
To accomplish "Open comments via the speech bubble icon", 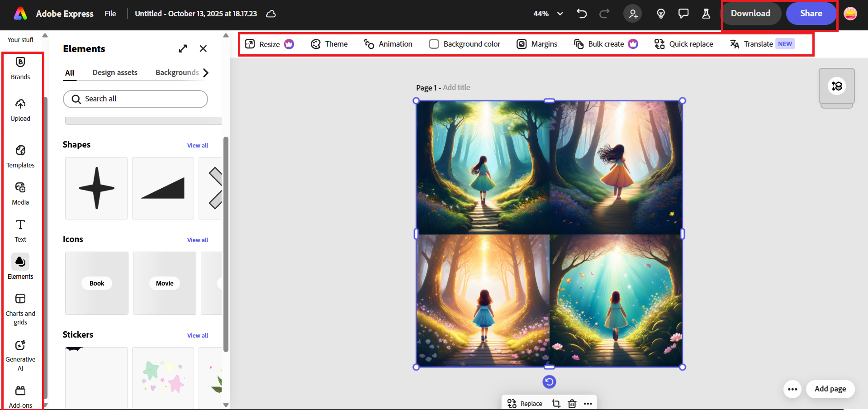I will point(683,14).
